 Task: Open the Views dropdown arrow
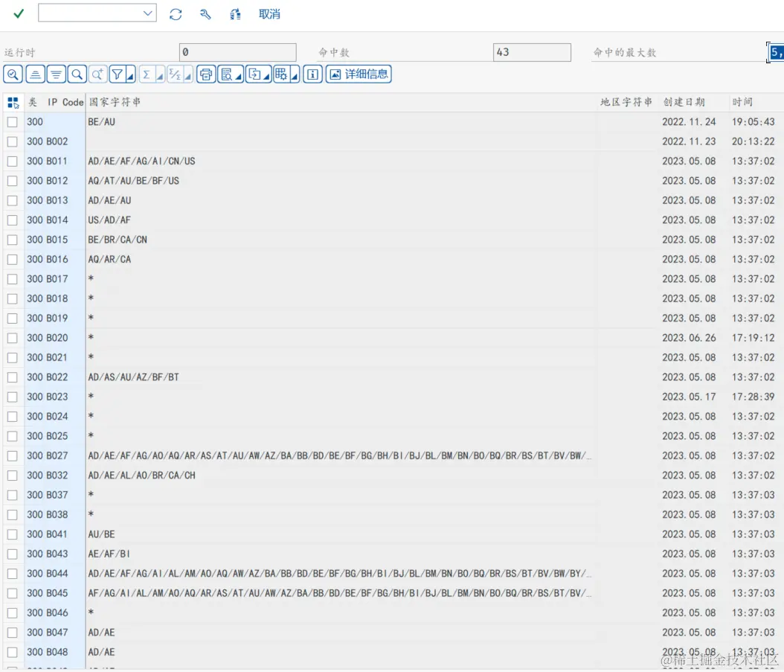tap(239, 76)
